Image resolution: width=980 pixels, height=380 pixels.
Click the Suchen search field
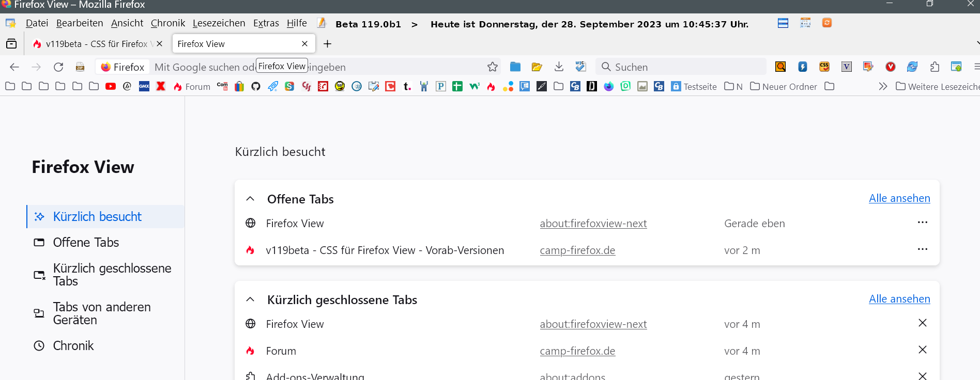click(x=682, y=67)
